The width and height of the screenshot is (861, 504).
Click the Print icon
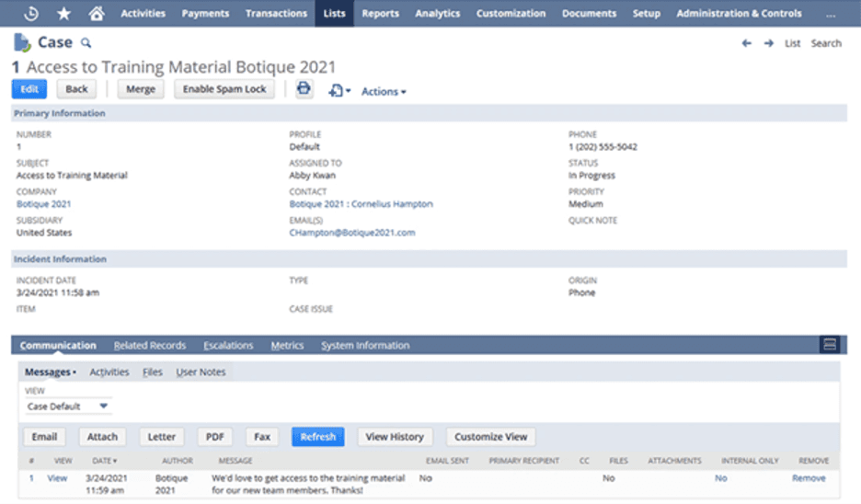click(x=304, y=89)
